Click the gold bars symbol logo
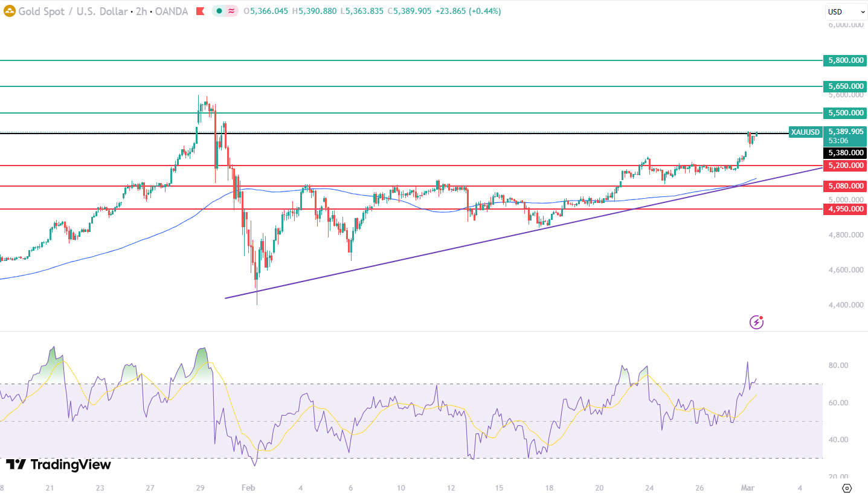Screen dimensions: 868x496 (x=9, y=11)
